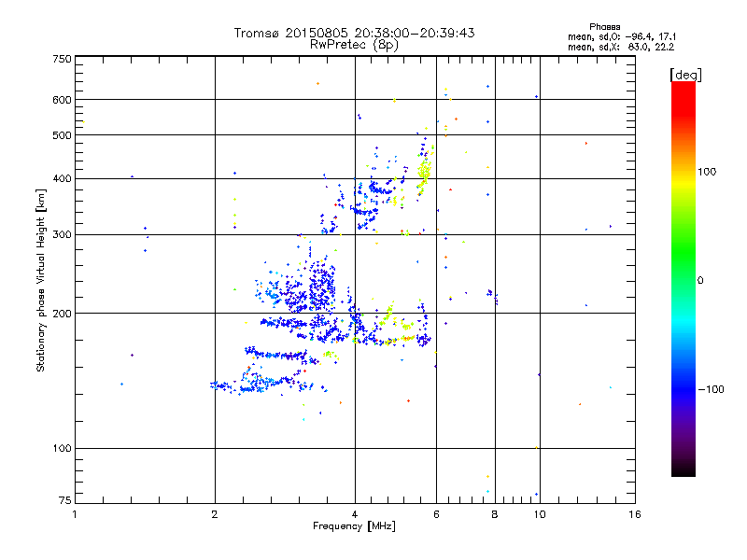Click the x-axis tick label "4"
Viewport: 747px width, 560px height.
point(355,514)
